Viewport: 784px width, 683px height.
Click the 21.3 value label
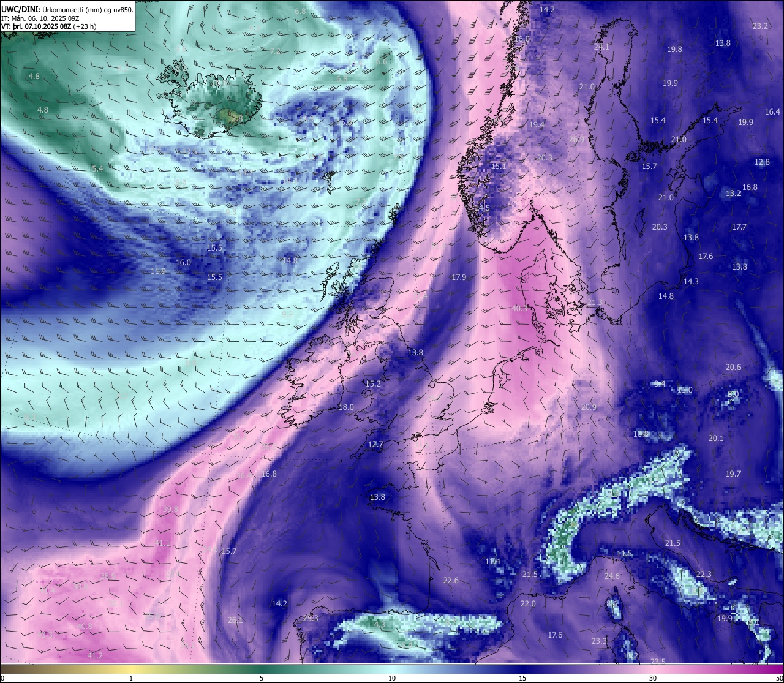[x=595, y=302]
